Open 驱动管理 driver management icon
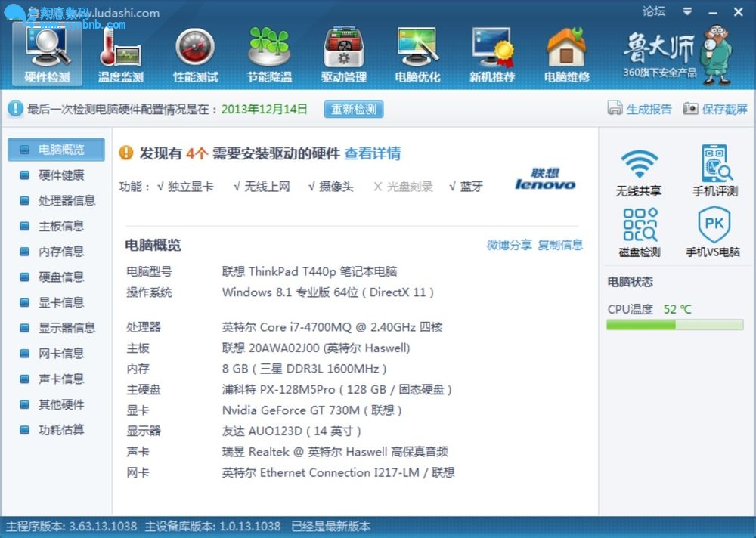This screenshot has height=538, width=756. 344,54
